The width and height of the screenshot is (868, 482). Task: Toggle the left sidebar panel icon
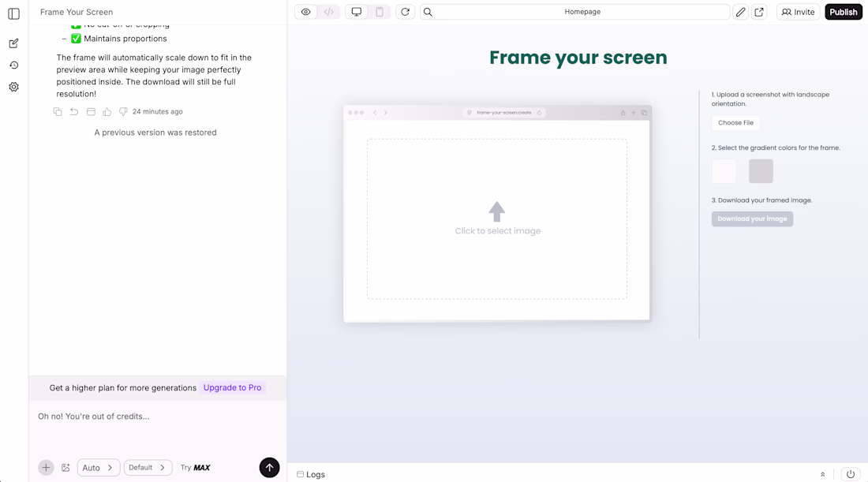point(14,14)
